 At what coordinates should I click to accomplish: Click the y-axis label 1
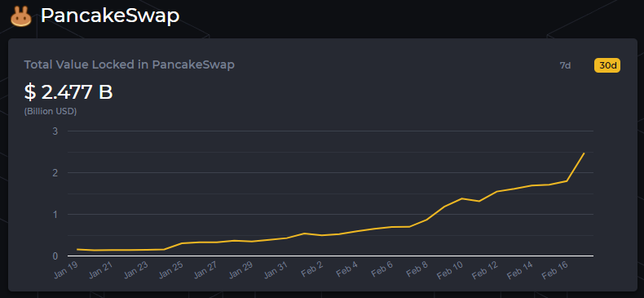click(x=55, y=215)
